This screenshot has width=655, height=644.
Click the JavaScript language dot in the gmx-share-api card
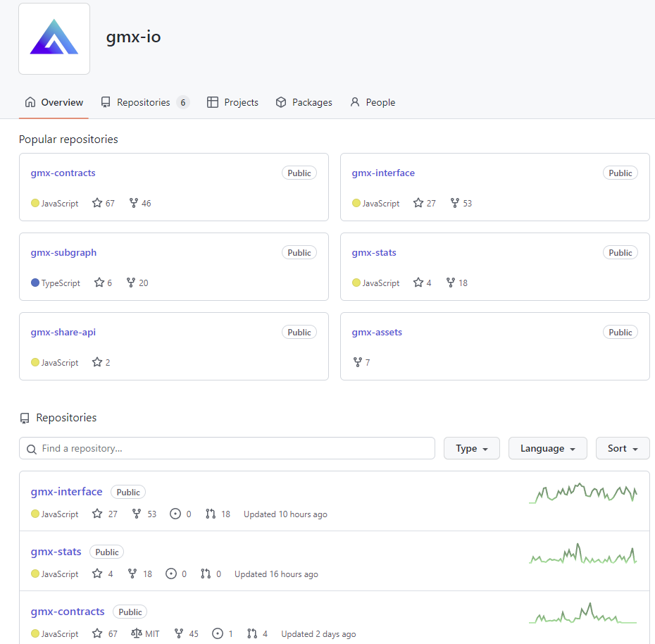coord(35,362)
